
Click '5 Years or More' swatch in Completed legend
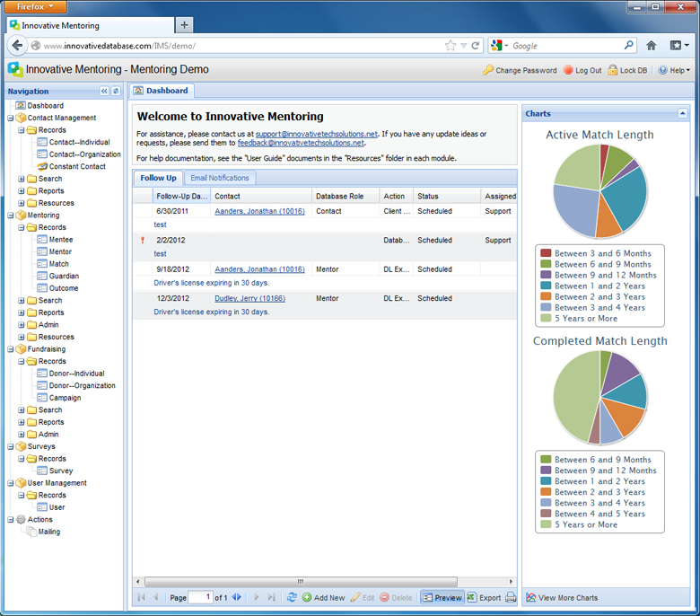pyautogui.click(x=546, y=524)
